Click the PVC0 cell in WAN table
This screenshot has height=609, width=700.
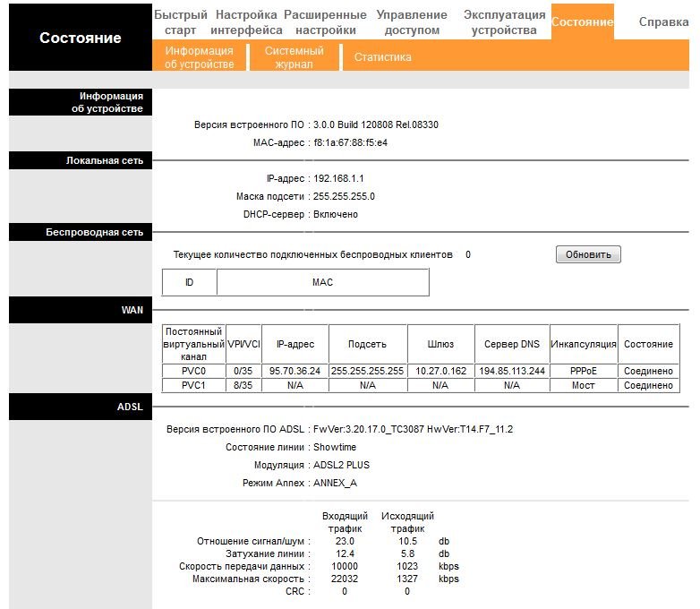(193, 371)
